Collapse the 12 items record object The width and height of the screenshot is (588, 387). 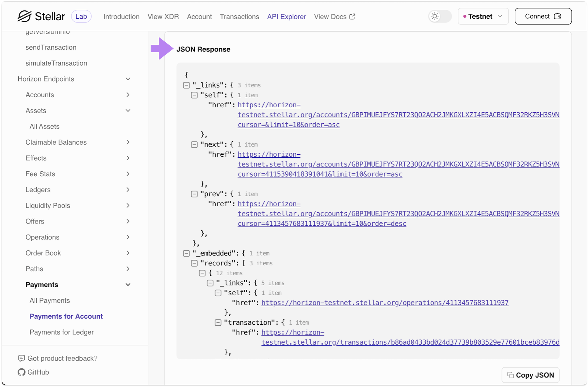click(x=202, y=273)
